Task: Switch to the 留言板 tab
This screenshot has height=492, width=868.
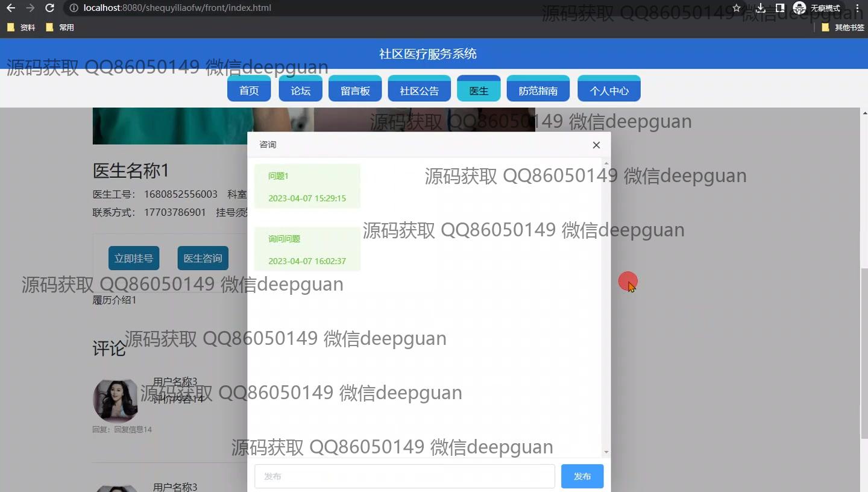Action: point(355,90)
